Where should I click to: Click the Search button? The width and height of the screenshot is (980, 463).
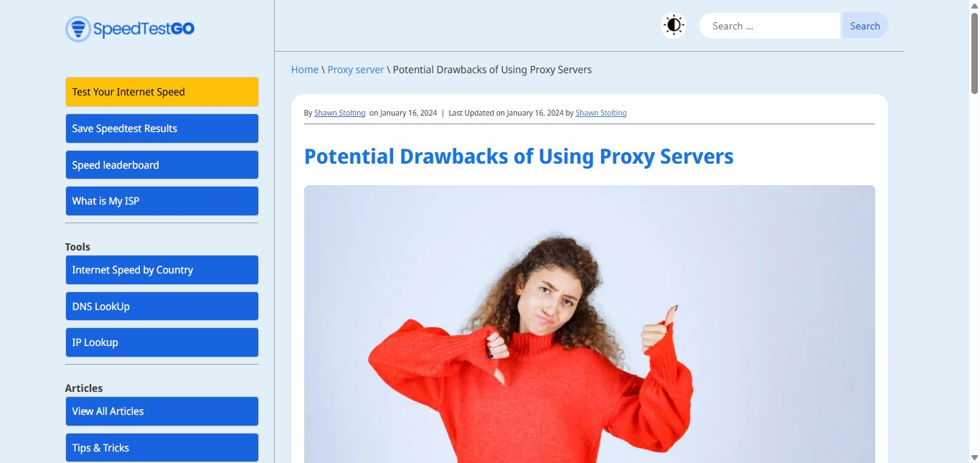pos(864,26)
